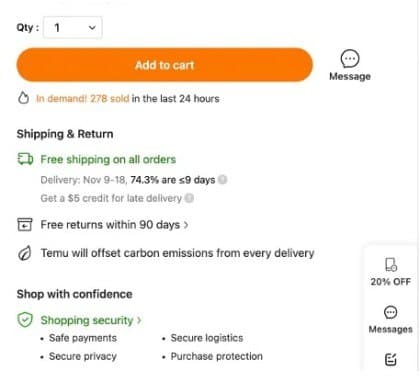Click the returns box icon
Viewport: 419px width, 376px height.
click(x=25, y=224)
